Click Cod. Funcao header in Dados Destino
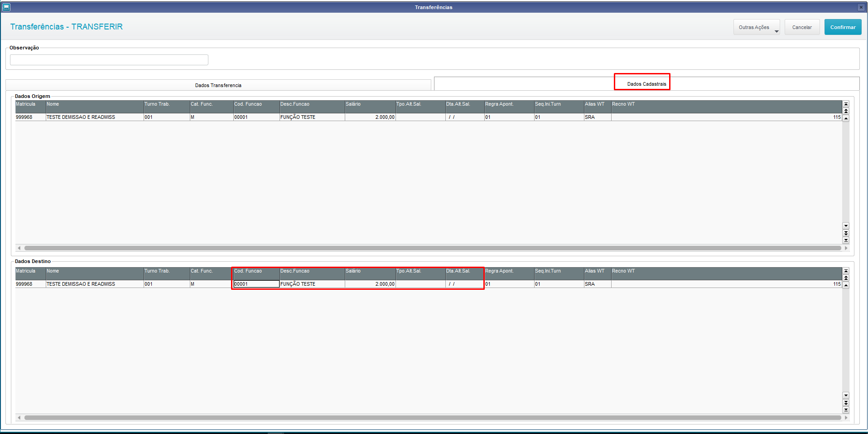The height and width of the screenshot is (434, 868). pos(256,274)
